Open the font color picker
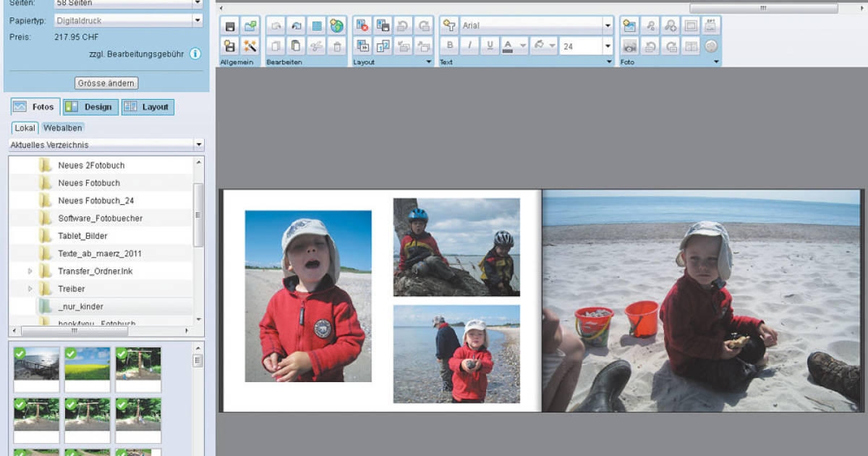The width and height of the screenshot is (868, 456). (514, 46)
